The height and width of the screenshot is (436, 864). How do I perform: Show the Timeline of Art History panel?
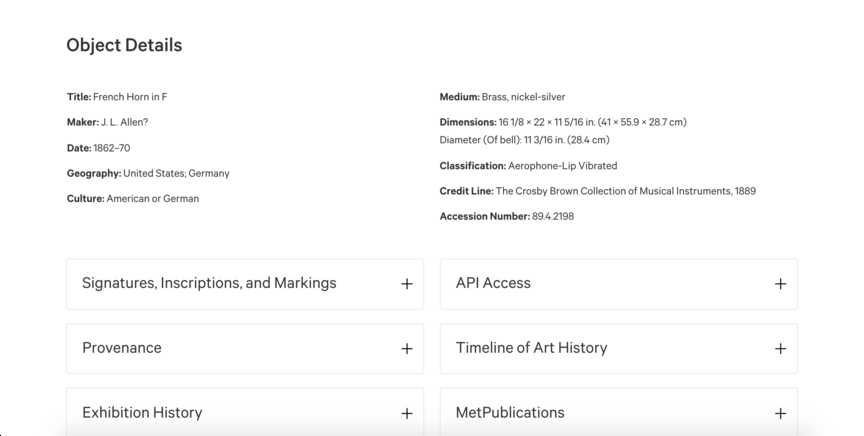[x=531, y=348]
